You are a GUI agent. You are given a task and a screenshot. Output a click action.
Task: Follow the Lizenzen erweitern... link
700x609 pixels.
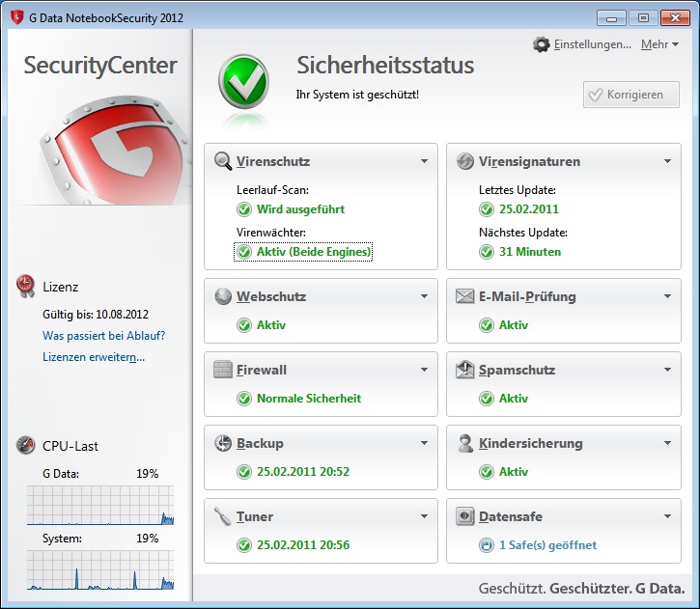coord(94,357)
